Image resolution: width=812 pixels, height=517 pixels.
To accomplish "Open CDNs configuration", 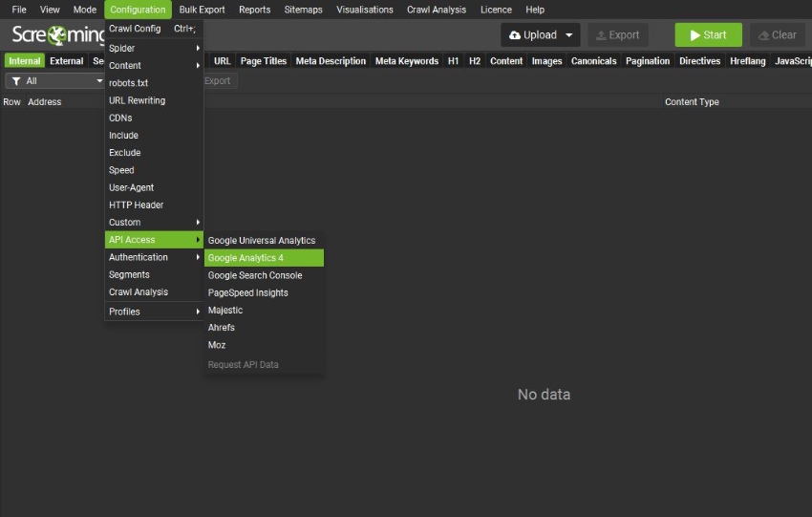I will tap(154, 118).
